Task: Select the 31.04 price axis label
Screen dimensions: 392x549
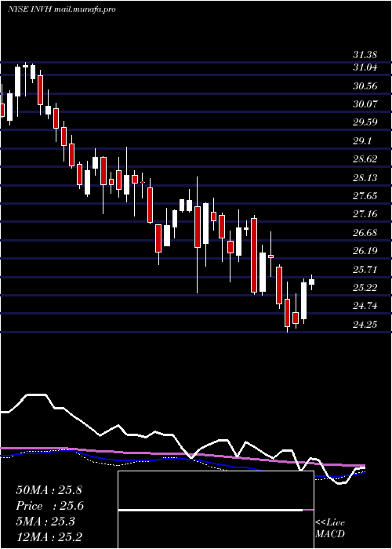Action: pos(365,67)
